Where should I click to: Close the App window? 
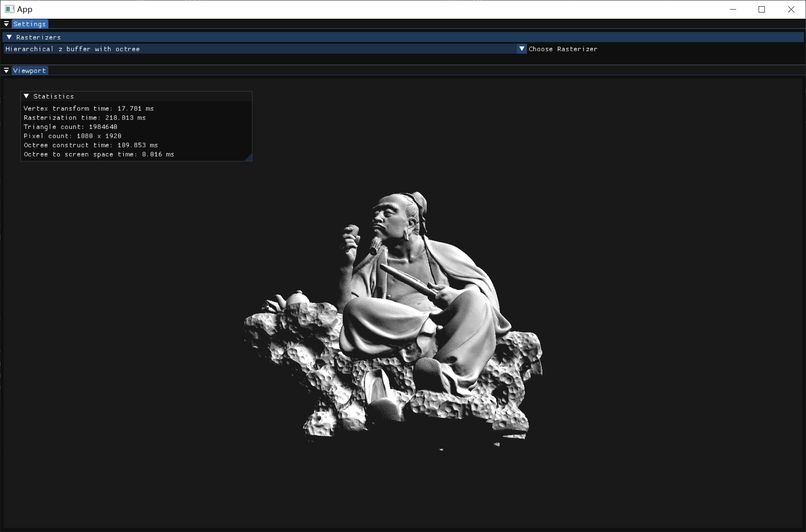(x=791, y=9)
